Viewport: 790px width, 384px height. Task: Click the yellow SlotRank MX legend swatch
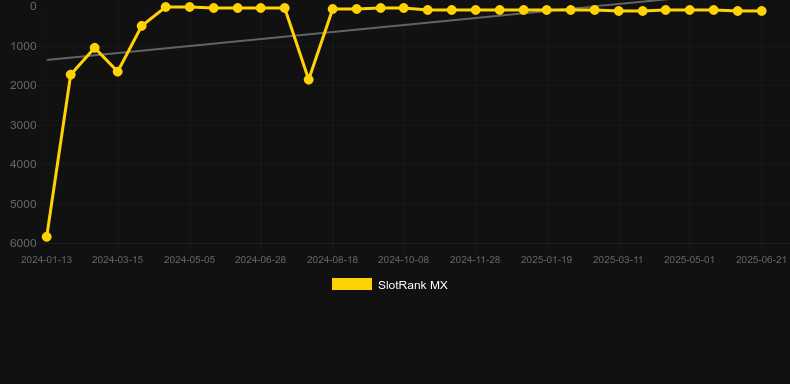click(x=352, y=284)
